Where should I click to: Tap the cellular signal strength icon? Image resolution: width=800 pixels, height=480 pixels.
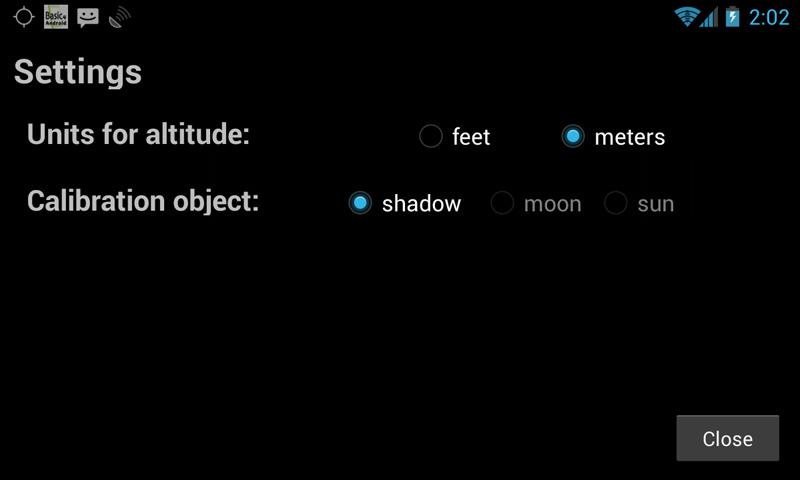(x=709, y=17)
